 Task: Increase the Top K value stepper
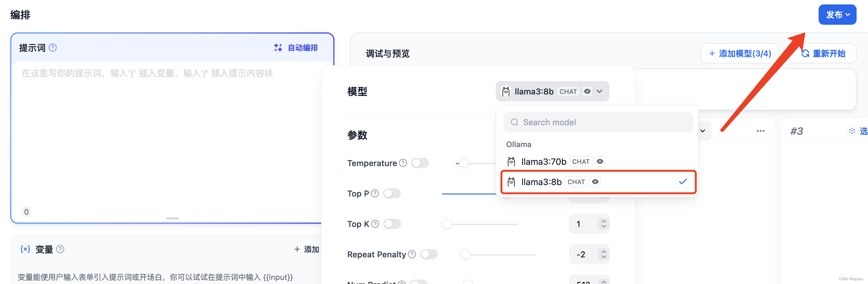(x=603, y=221)
